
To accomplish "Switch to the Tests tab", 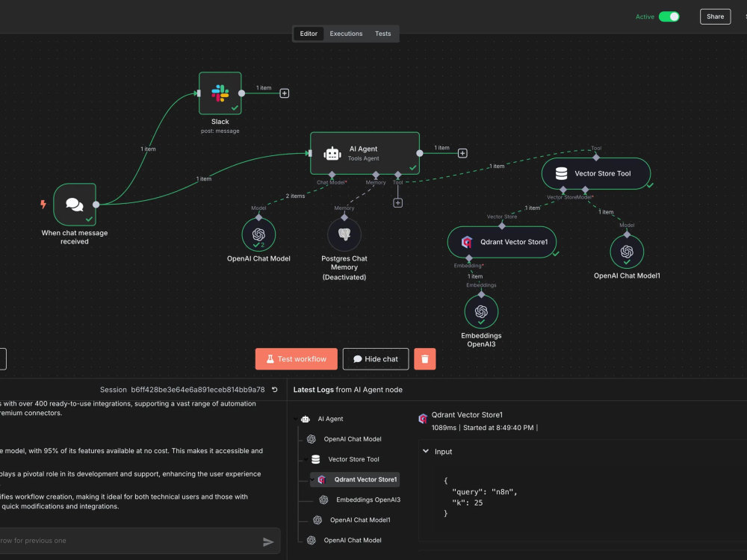I will [x=383, y=34].
